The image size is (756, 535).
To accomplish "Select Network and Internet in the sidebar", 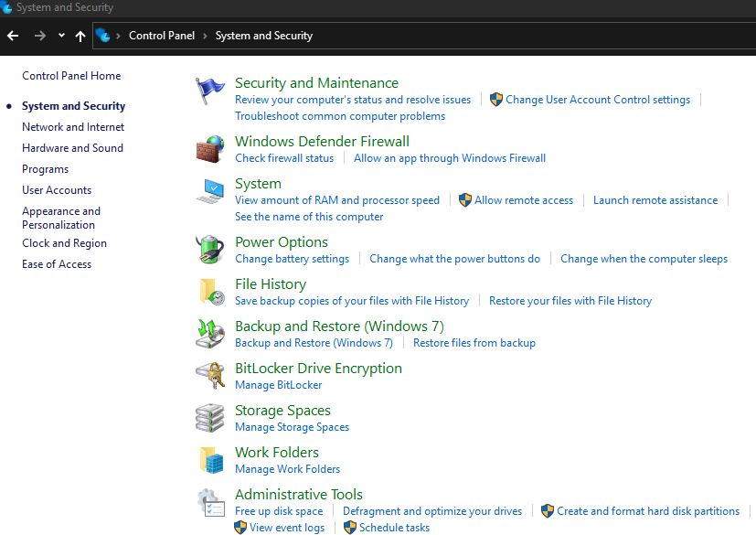I will click(x=72, y=126).
